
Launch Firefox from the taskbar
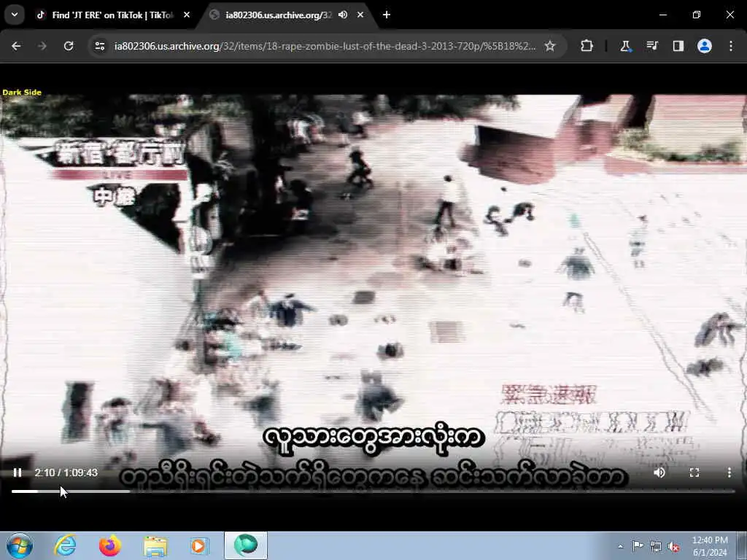(110, 545)
